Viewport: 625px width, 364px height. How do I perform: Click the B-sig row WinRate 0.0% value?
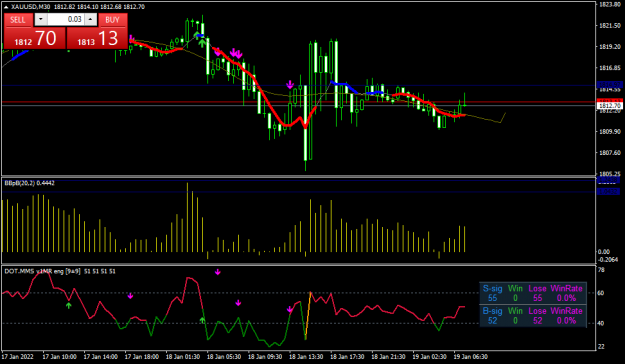click(566, 321)
